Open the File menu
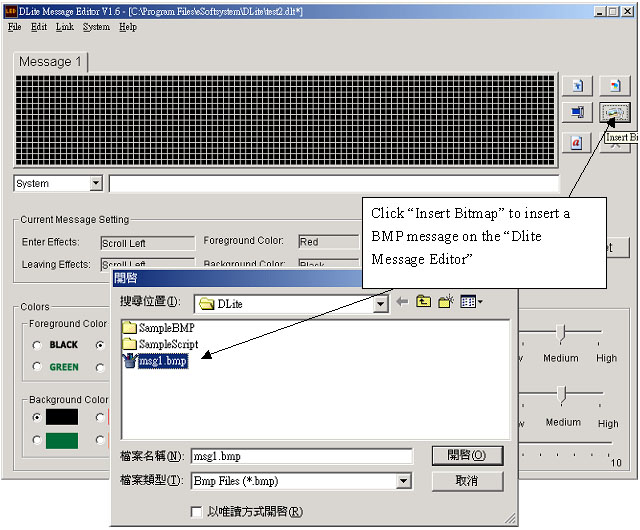This screenshot has height=530, width=640. 15,27
